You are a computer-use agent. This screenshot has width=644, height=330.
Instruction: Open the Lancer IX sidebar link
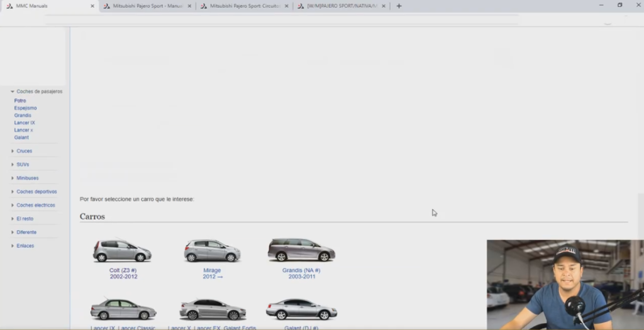click(x=25, y=123)
